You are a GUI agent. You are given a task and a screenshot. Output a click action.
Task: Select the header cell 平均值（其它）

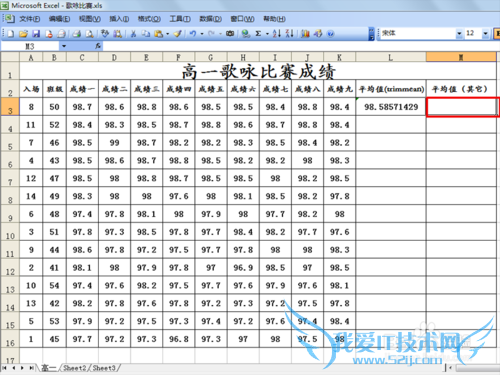(461, 89)
